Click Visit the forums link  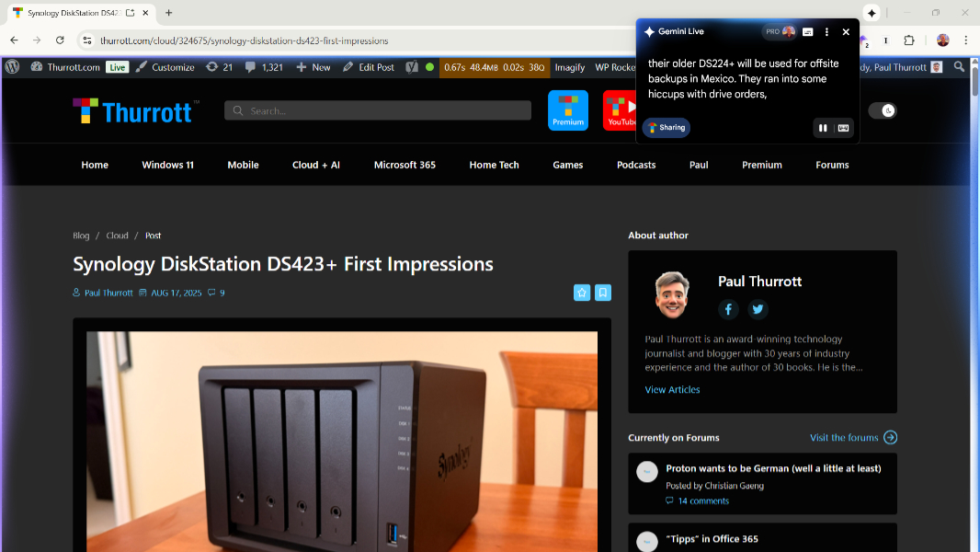(853, 438)
